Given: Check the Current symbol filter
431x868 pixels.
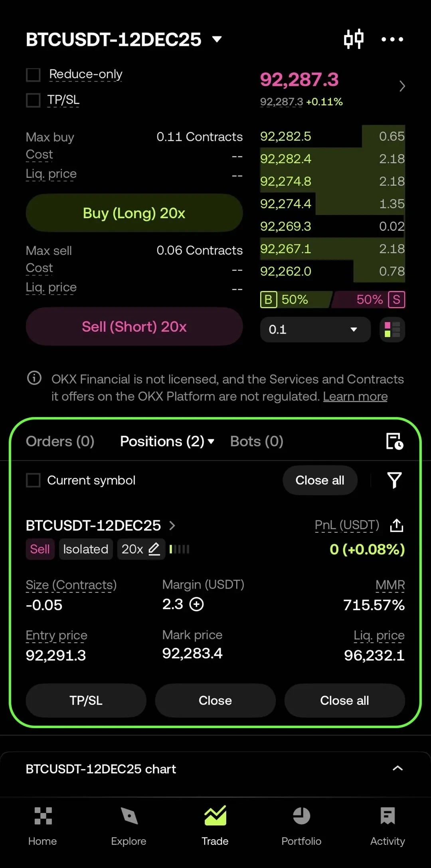Looking at the screenshot, I should [33, 480].
